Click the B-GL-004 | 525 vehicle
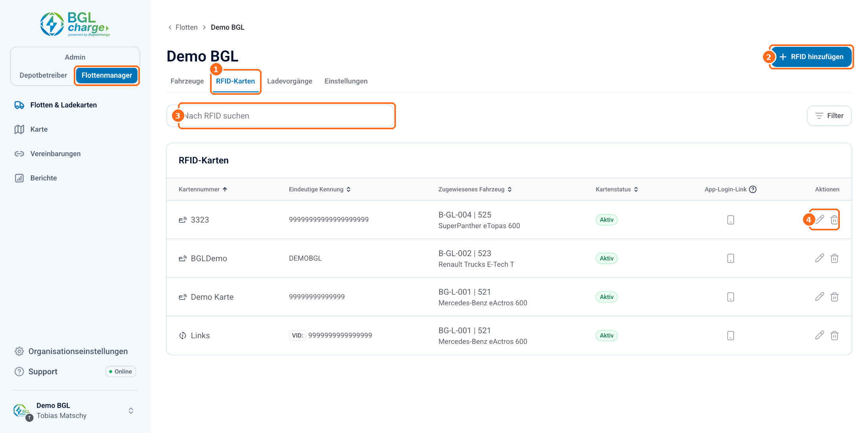 pyautogui.click(x=465, y=215)
